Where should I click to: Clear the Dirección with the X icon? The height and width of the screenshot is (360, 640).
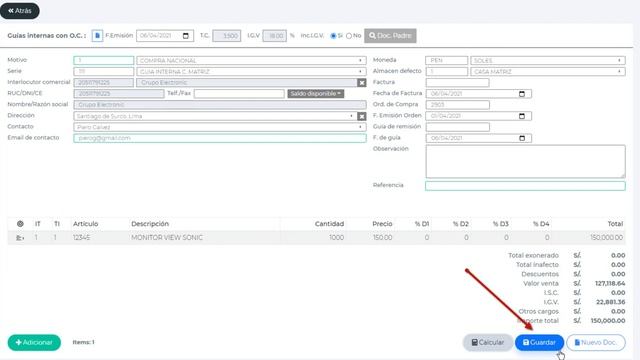[x=362, y=116]
